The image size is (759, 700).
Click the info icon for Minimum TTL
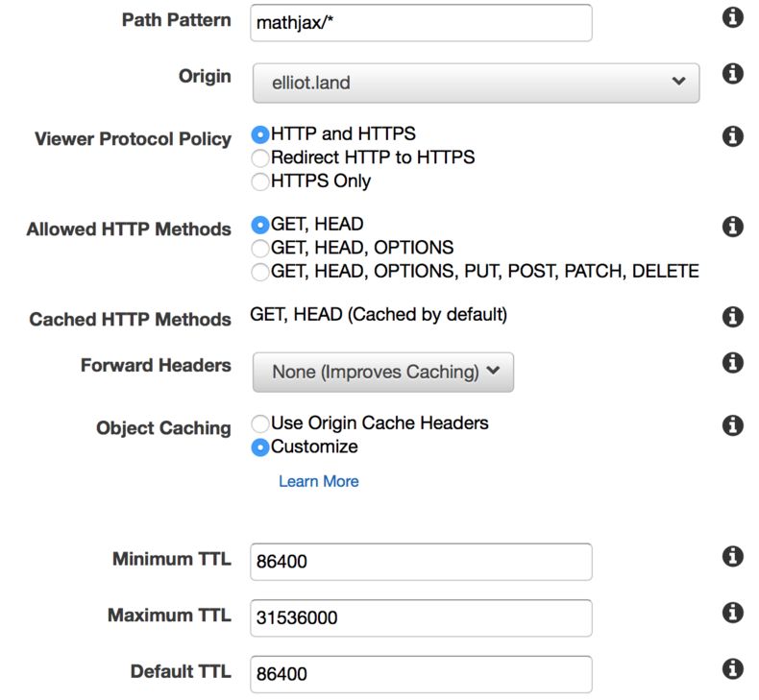[733, 556]
